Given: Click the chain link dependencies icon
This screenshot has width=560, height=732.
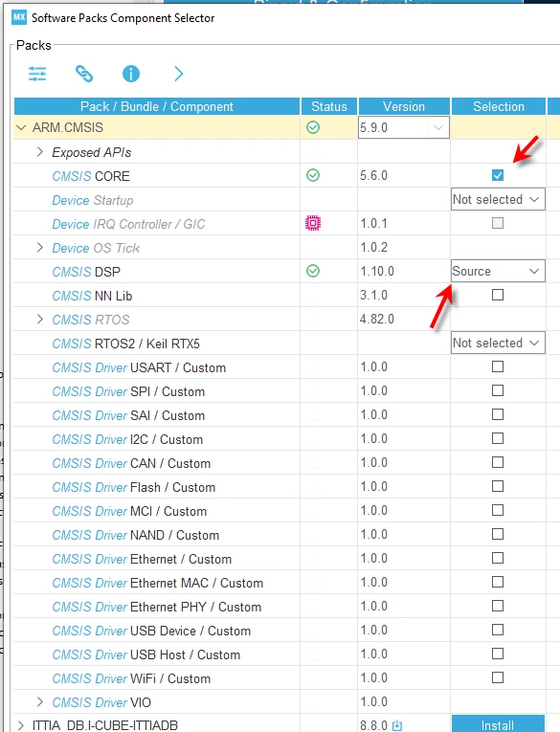Looking at the screenshot, I should [x=84, y=74].
